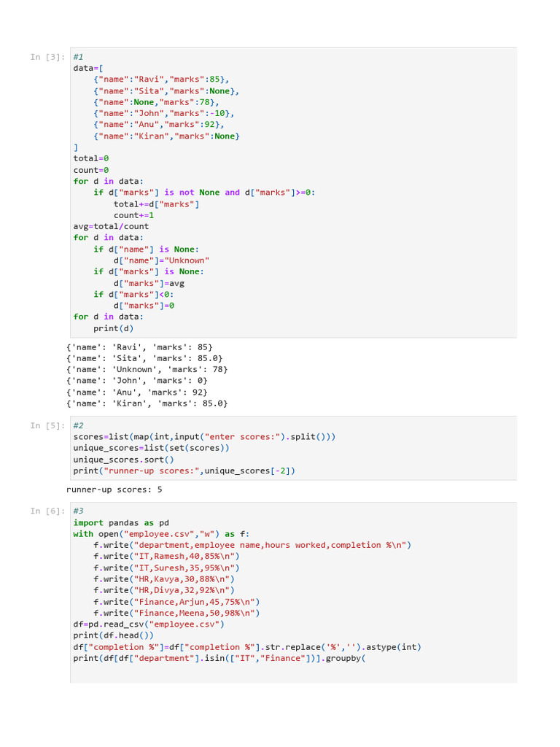Image resolution: width=560 pixels, height=747 pixels.
Task: Click the unique_scores.sort() line
Action: [x=124, y=460]
